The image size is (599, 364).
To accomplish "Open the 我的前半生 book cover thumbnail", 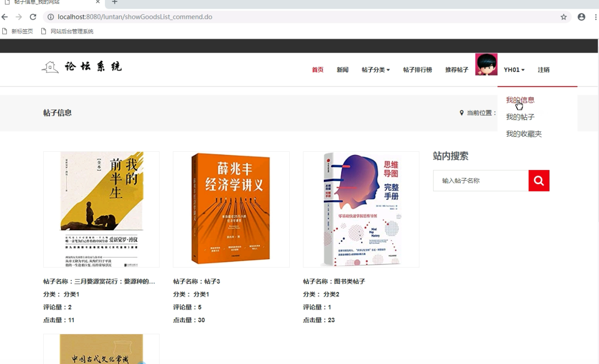I will coord(101,210).
